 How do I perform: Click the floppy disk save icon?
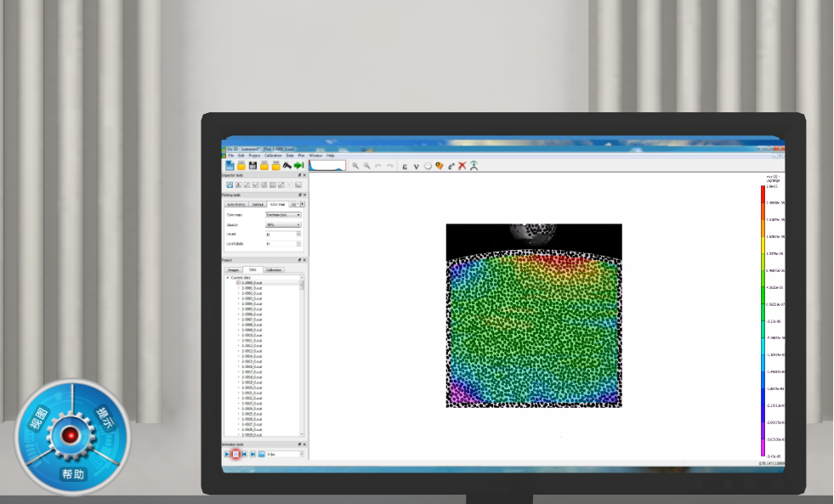point(252,166)
